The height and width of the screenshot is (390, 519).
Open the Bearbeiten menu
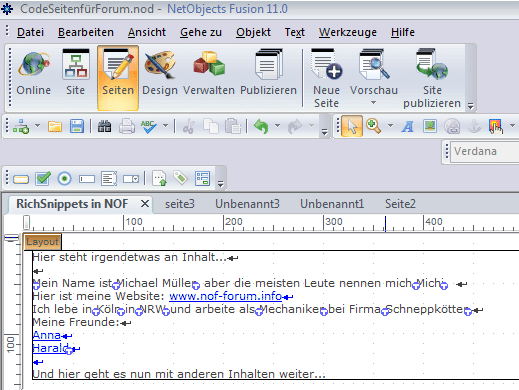point(86,32)
